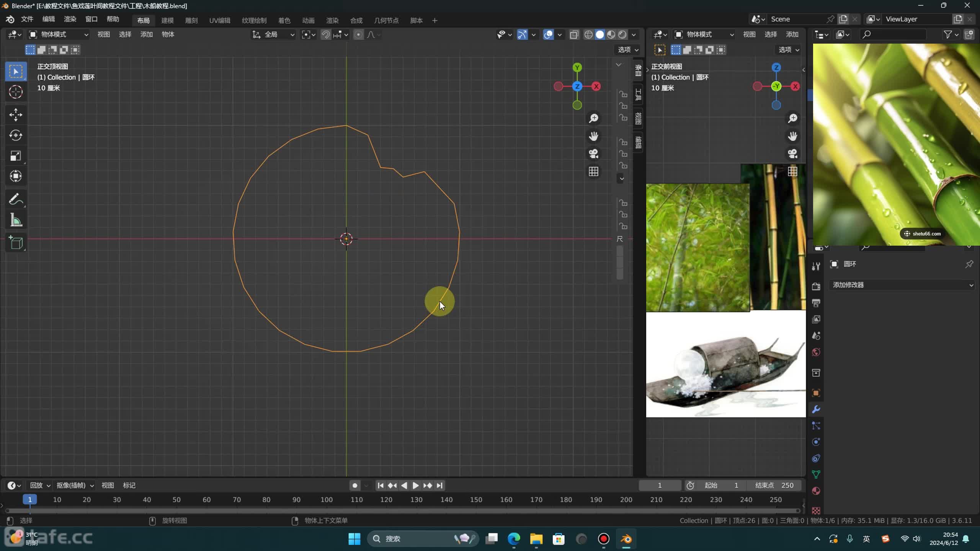The height and width of the screenshot is (551, 980).
Task: Switch to material preview shading
Action: (611, 34)
